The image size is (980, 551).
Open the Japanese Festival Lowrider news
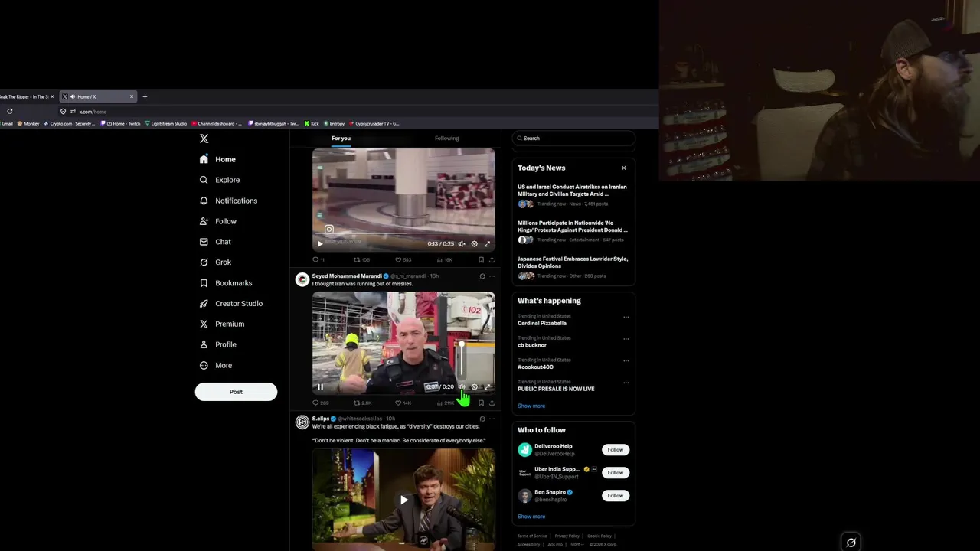tap(573, 266)
